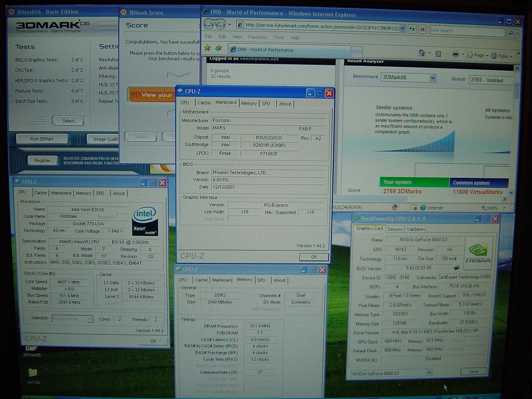Click the DRAM Frequency 511.9 MHz value
The height and width of the screenshot is (399, 532).
pyautogui.click(x=260, y=326)
